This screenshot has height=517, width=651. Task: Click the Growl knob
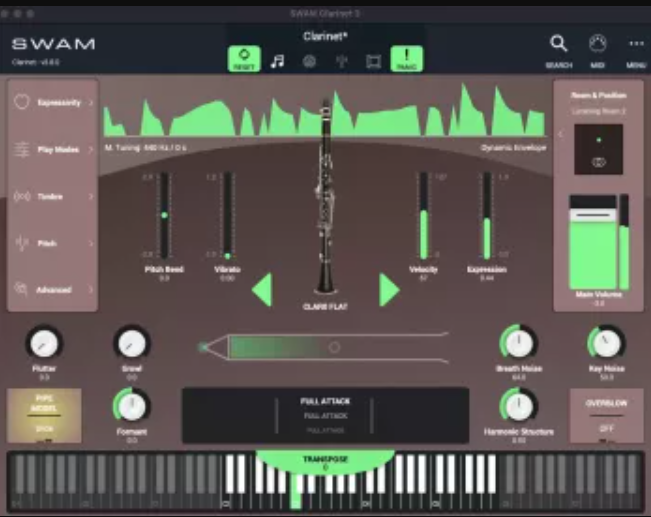[132, 343]
